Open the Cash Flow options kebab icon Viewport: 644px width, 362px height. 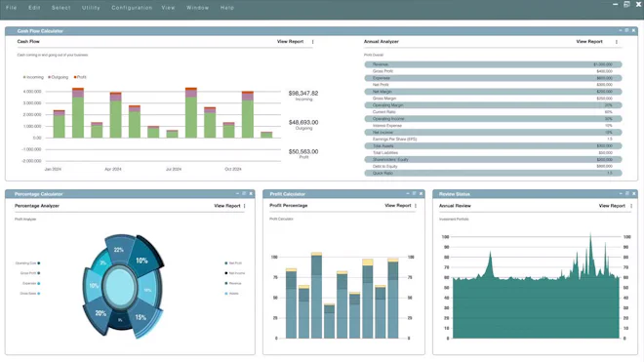click(313, 42)
